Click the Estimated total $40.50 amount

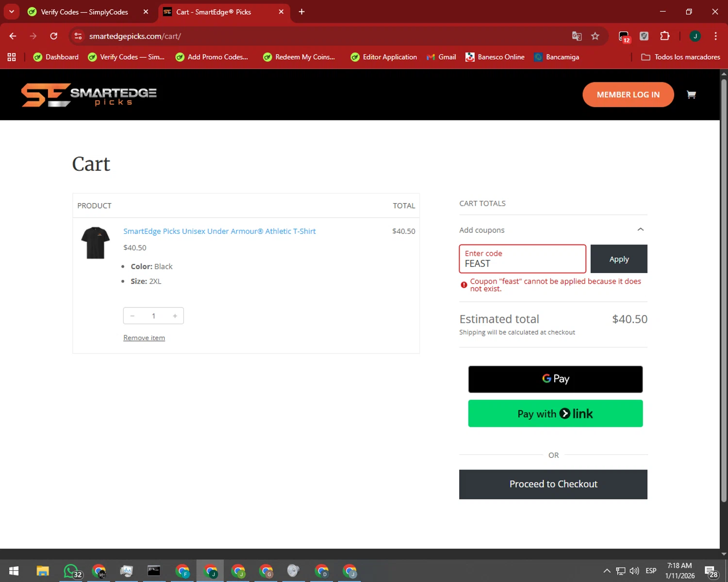tap(629, 319)
